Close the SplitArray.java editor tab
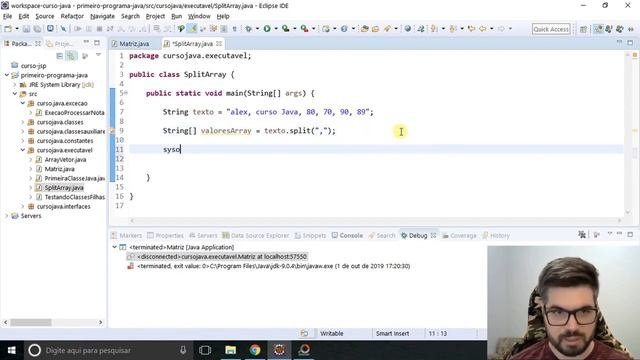 pyautogui.click(x=219, y=43)
